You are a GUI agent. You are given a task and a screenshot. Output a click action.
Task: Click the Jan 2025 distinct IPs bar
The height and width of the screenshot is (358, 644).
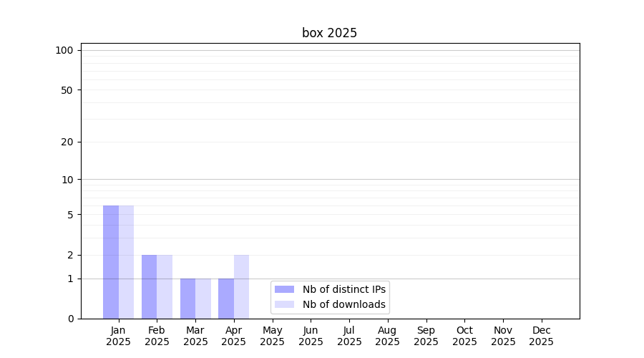coord(111,262)
